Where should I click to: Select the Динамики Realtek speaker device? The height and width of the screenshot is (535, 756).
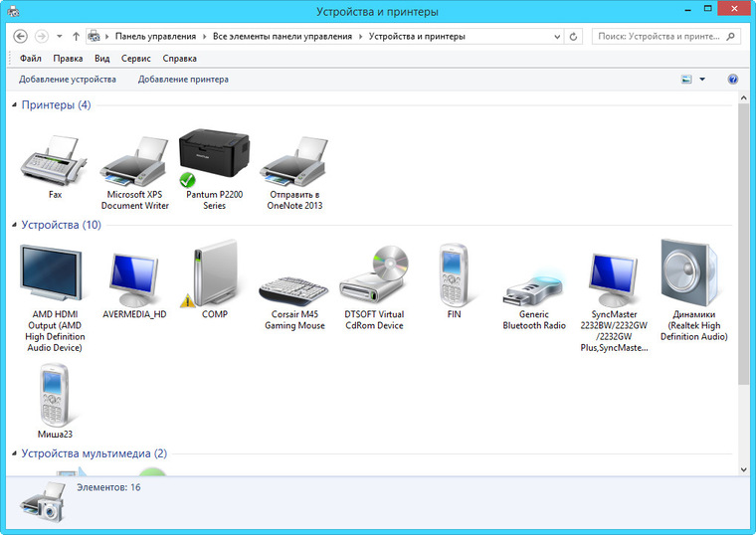[x=690, y=272]
